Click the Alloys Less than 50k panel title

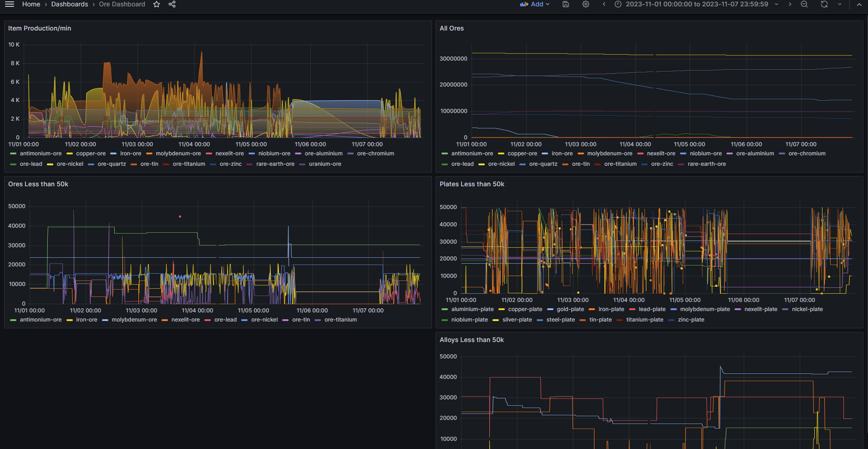click(472, 340)
